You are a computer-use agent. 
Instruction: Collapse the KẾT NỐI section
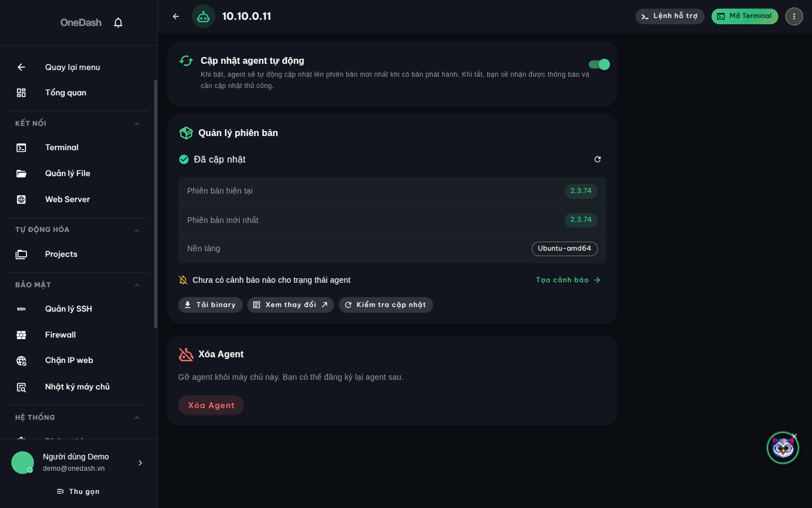(x=137, y=124)
